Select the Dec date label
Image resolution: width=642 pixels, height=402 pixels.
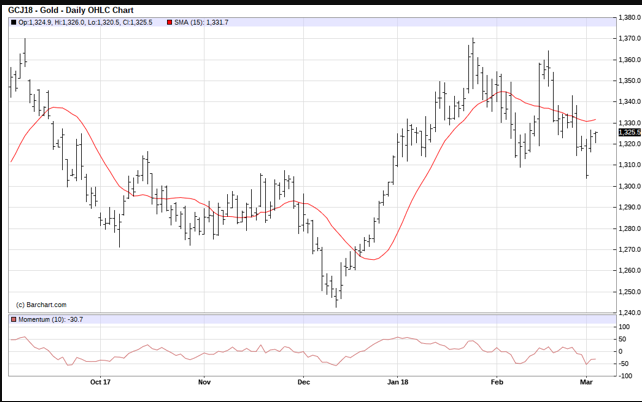tap(303, 381)
